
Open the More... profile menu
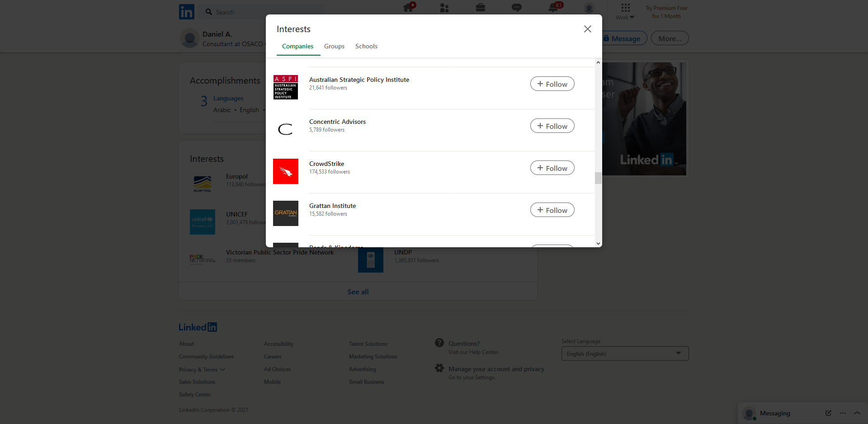tap(670, 38)
